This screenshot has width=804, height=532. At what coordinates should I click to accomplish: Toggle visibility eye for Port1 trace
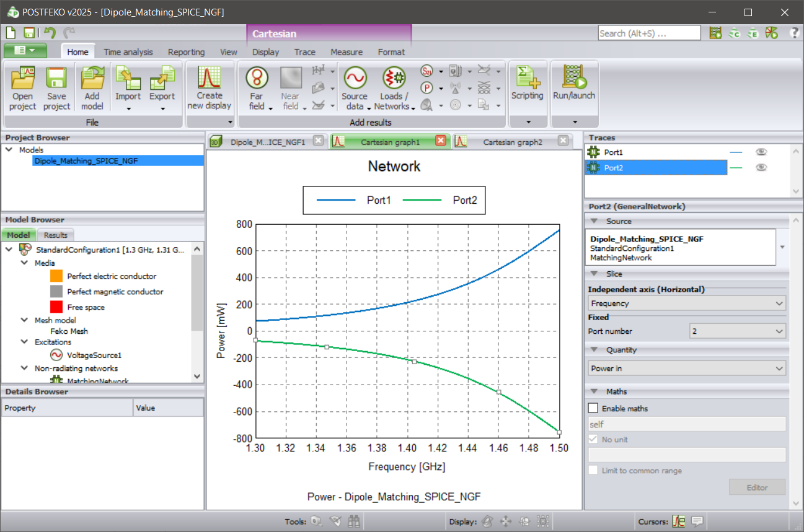click(x=761, y=152)
